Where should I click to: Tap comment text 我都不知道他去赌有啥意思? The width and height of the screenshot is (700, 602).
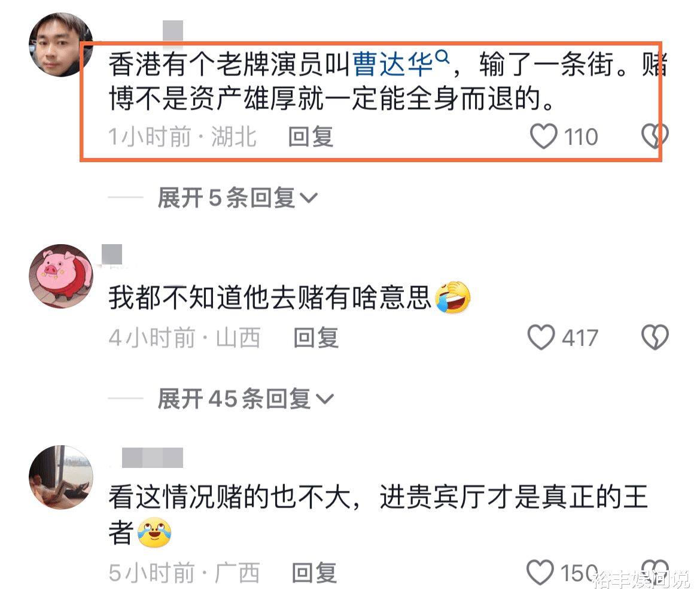(270, 297)
